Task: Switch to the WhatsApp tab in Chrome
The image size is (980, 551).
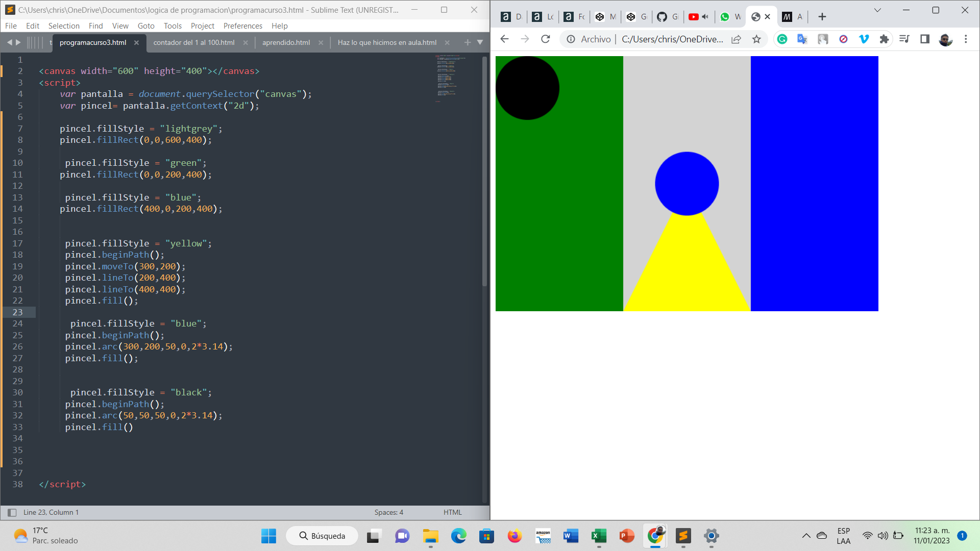Action: pyautogui.click(x=730, y=17)
